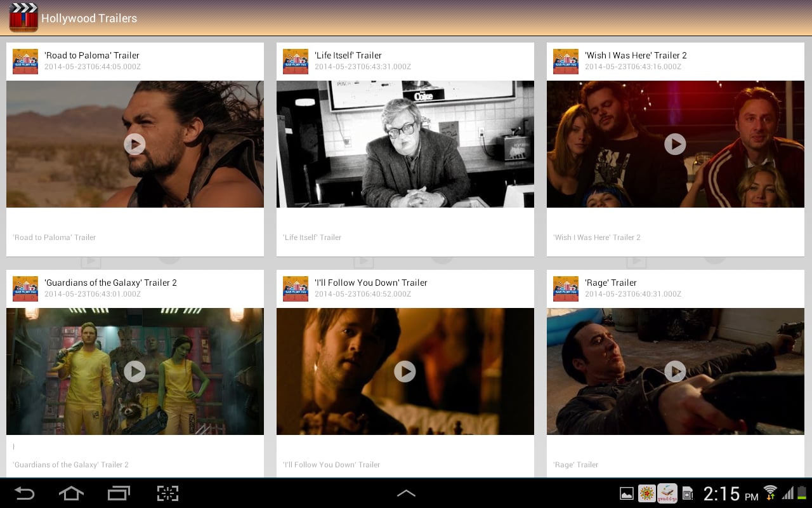Click the timestamp 2014-05-23T06:44:05.000Z
Screen dimensions: 812x508
pos(93,67)
